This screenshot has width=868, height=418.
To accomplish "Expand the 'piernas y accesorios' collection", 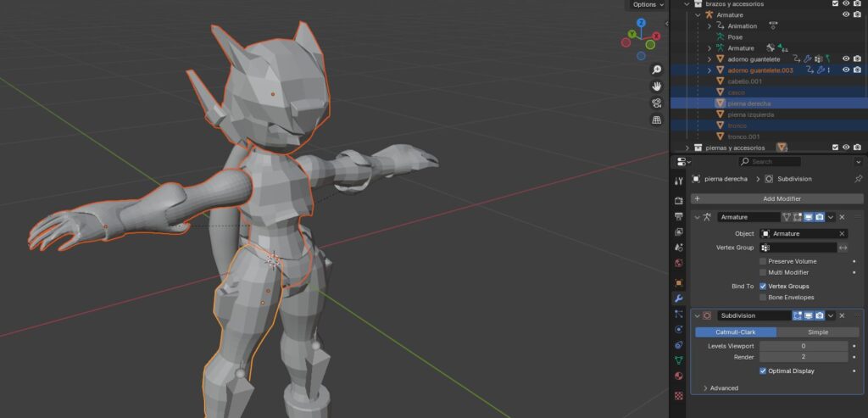I will (x=687, y=148).
